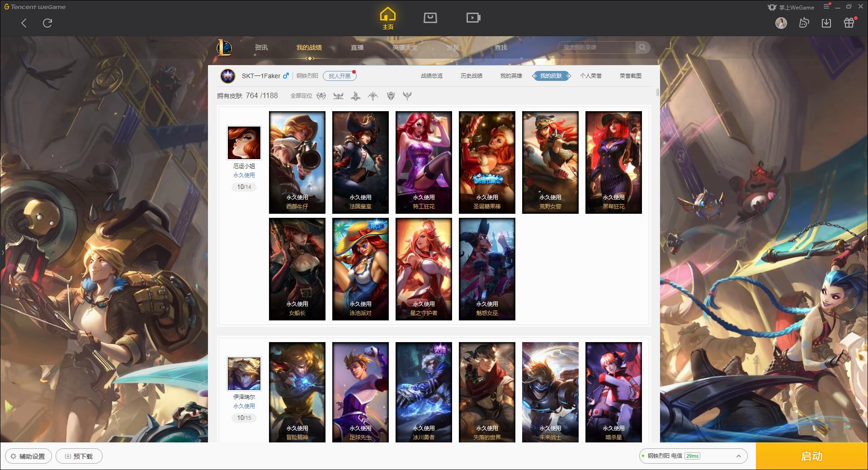The width and height of the screenshot is (868, 470).
Task: Go to the 主页 home icon
Action: pyautogui.click(x=387, y=19)
